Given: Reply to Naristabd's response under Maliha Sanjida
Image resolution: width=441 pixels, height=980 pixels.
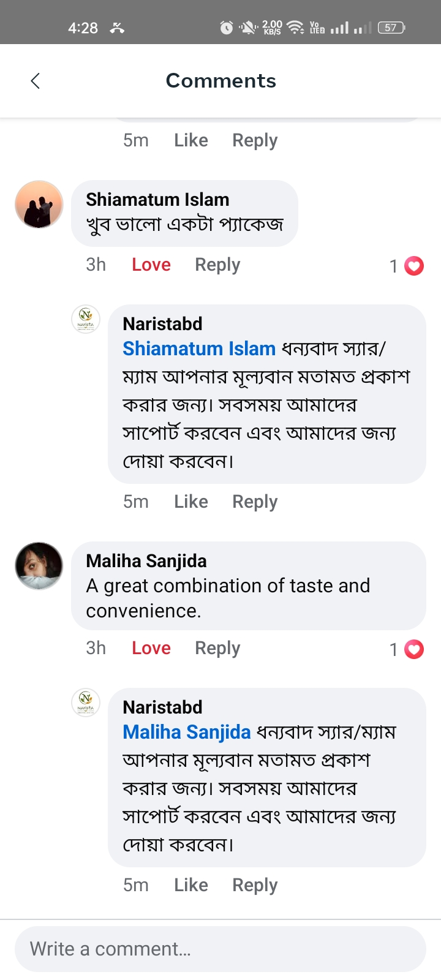Looking at the screenshot, I should click(x=255, y=885).
